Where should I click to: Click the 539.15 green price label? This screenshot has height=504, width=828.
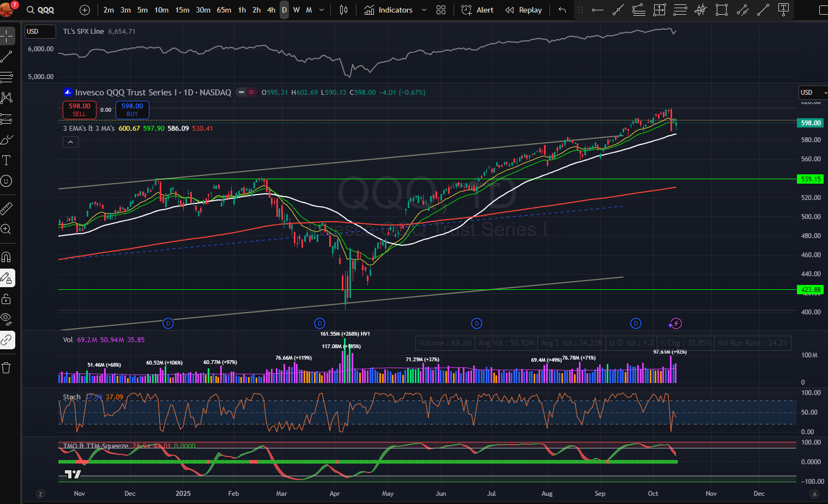[x=811, y=179]
